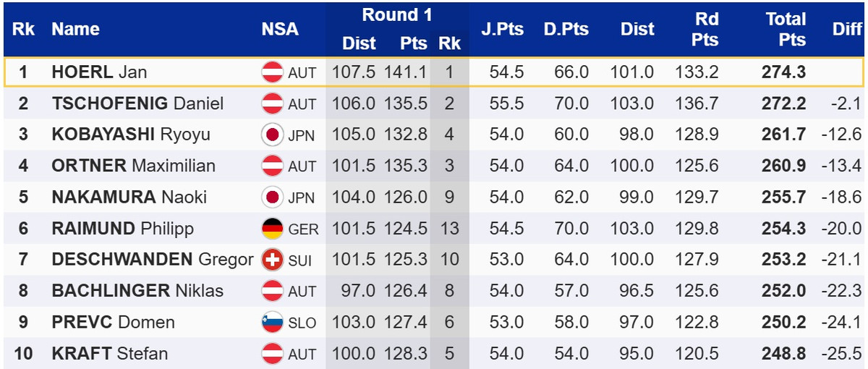
Task: Open athlete HOERL Jan's name link
Action: [99, 72]
